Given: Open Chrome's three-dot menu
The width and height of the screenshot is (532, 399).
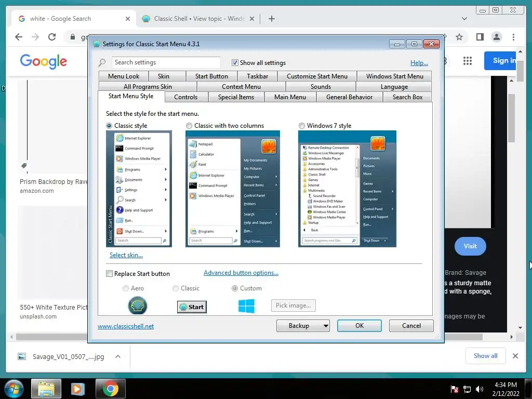Looking at the screenshot, I should [513, 37].
